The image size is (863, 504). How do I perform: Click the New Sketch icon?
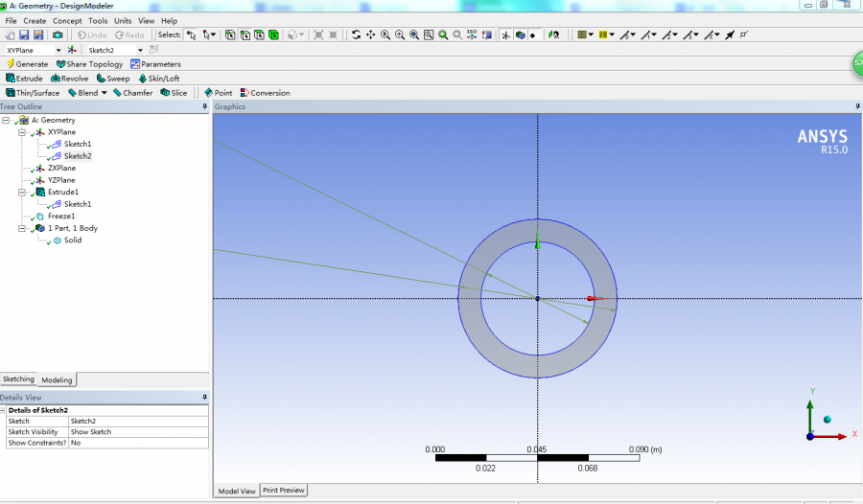pyautogui.click(x=153, y=50)
